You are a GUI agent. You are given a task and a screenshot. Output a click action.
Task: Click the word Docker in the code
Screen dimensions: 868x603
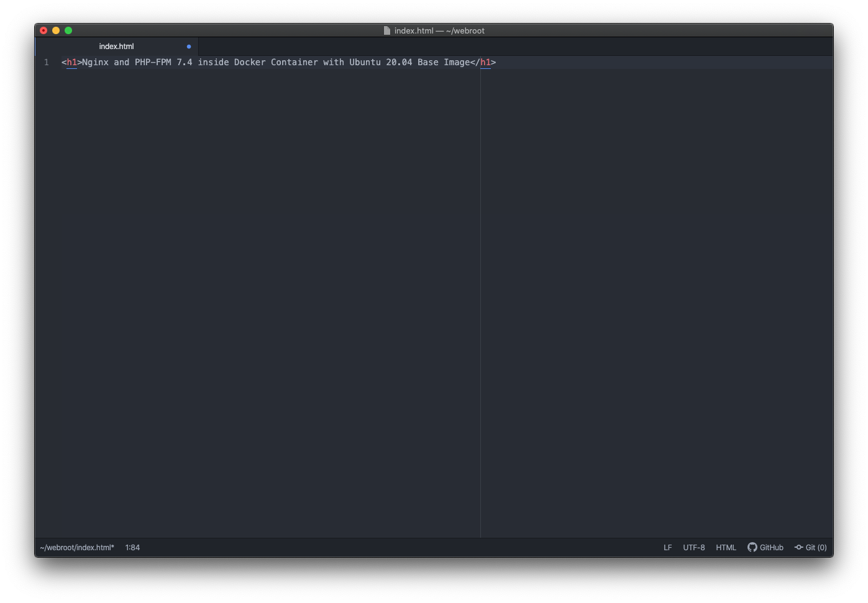coord(250,62)
